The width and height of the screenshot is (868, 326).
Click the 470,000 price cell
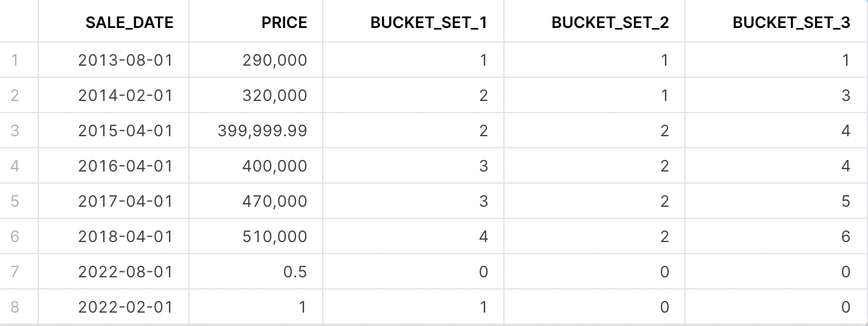275,201
